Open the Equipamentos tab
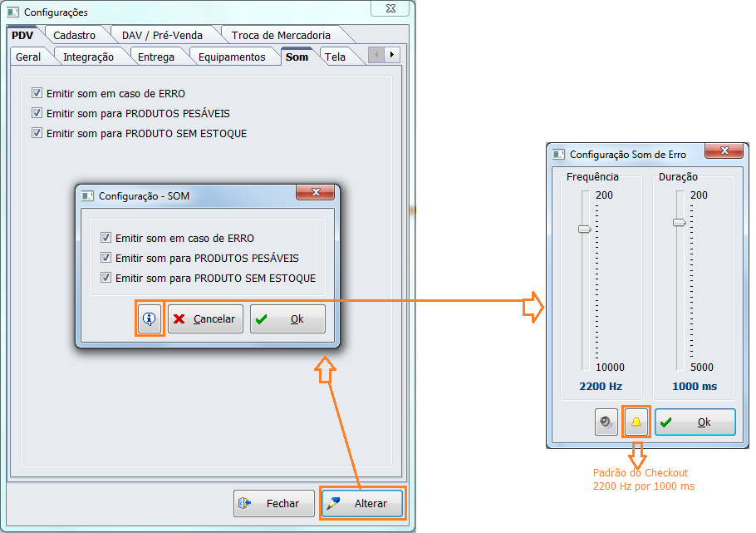This screenshot has width=756, height=533. [232, 57]
